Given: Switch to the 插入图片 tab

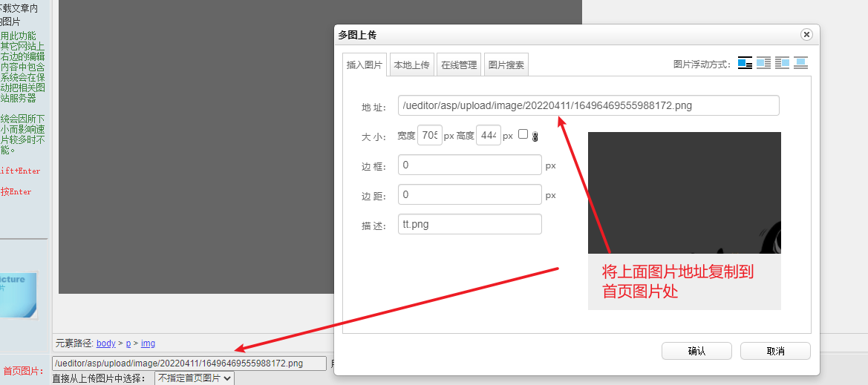Looking at the screenshot, I should (364, 65).
